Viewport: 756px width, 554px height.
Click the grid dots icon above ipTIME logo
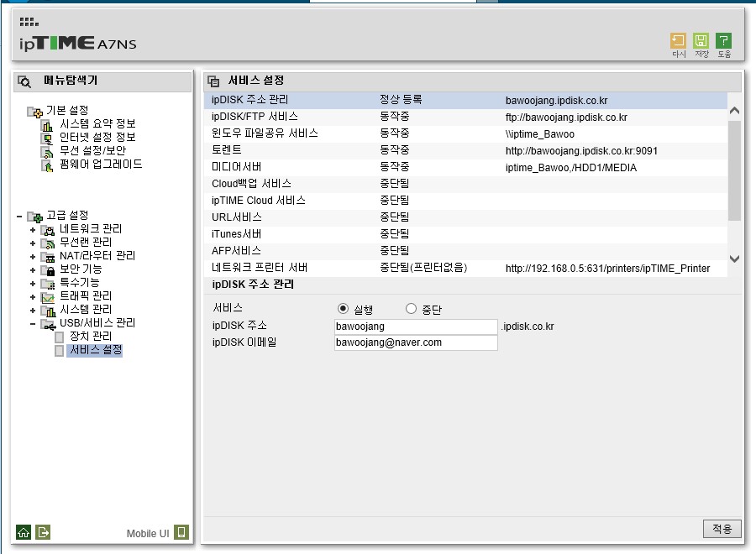pyautogui.click(x=29, y=22)
